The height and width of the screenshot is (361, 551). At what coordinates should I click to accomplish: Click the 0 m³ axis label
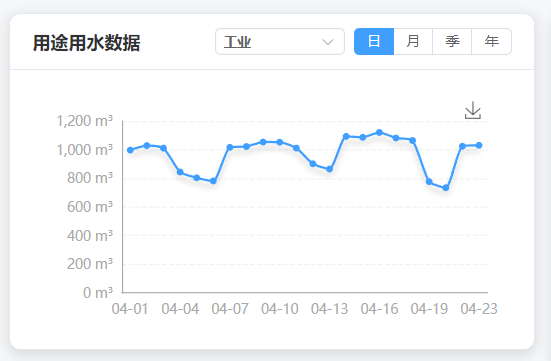[x=98, y=292]
